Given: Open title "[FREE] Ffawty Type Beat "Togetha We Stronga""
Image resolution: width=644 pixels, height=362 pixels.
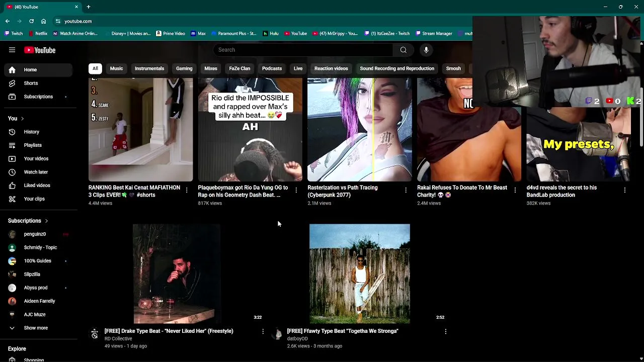Looking at the screenshot, I should 343,331.
